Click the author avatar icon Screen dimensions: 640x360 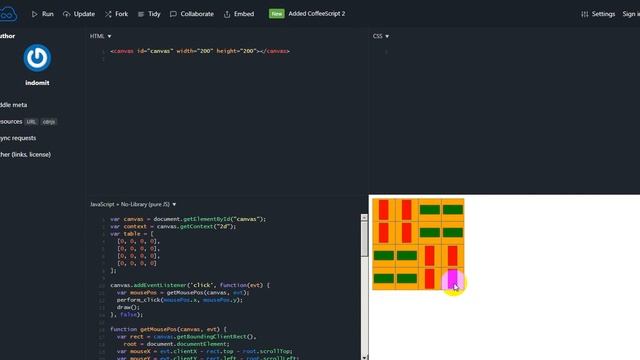(37, 58)
